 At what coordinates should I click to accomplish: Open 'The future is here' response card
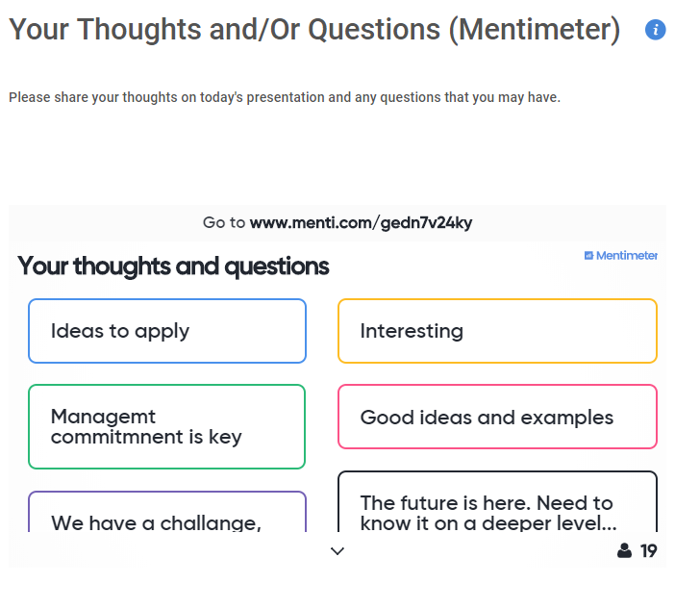[x=497, y=501]
